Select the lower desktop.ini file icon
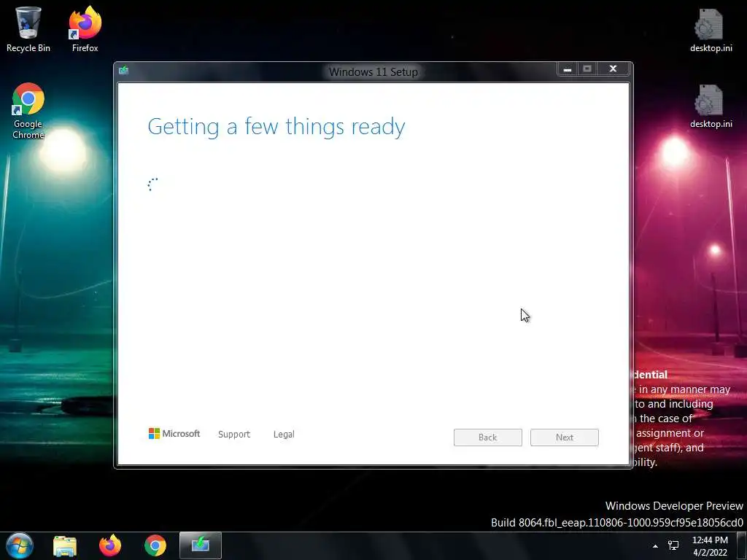This screenshot has height=560, width=747. pos(711,106)
